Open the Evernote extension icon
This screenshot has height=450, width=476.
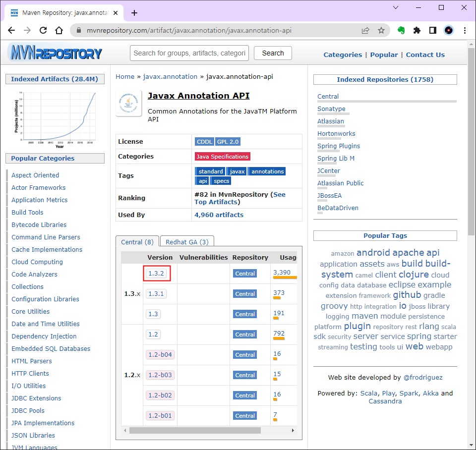coord(401,30)
